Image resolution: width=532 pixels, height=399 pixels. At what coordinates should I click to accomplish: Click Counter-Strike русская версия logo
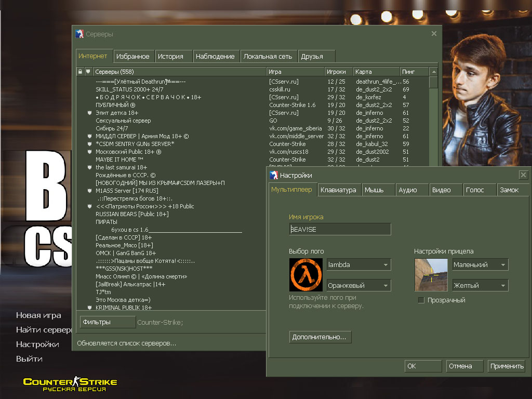[70, 384]
